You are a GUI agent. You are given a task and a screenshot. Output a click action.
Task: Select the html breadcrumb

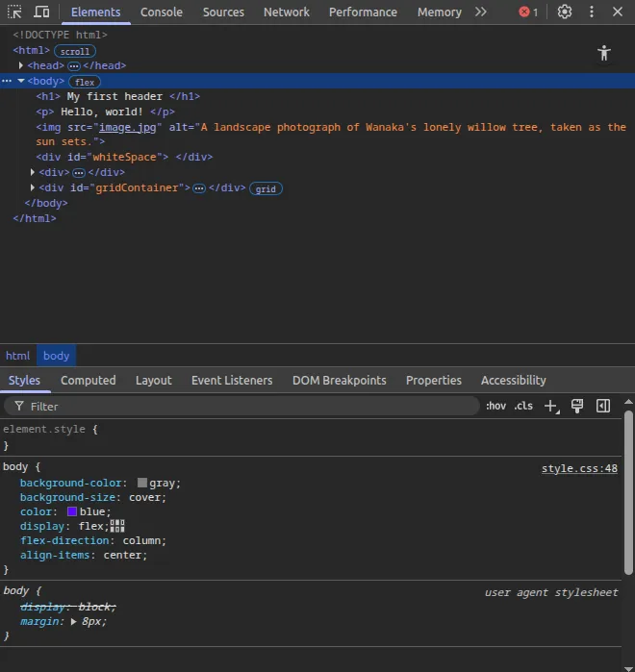tap(17, 356)
